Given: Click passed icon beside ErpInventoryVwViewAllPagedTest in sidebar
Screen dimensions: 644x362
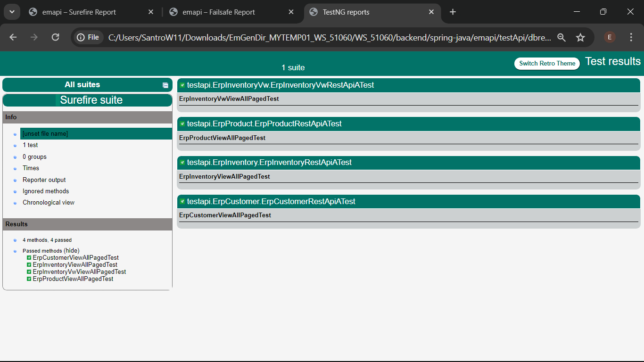Looking at the screenshot, I should coord(29,272).
